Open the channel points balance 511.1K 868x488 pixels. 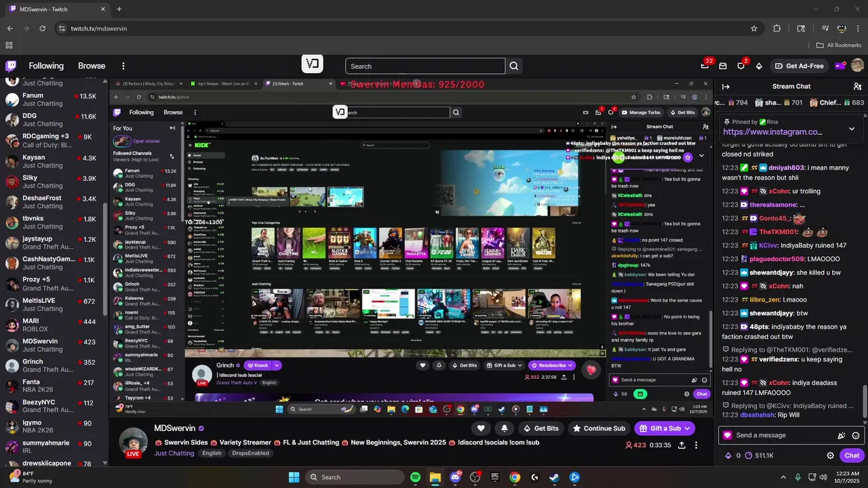coord(760,455)
